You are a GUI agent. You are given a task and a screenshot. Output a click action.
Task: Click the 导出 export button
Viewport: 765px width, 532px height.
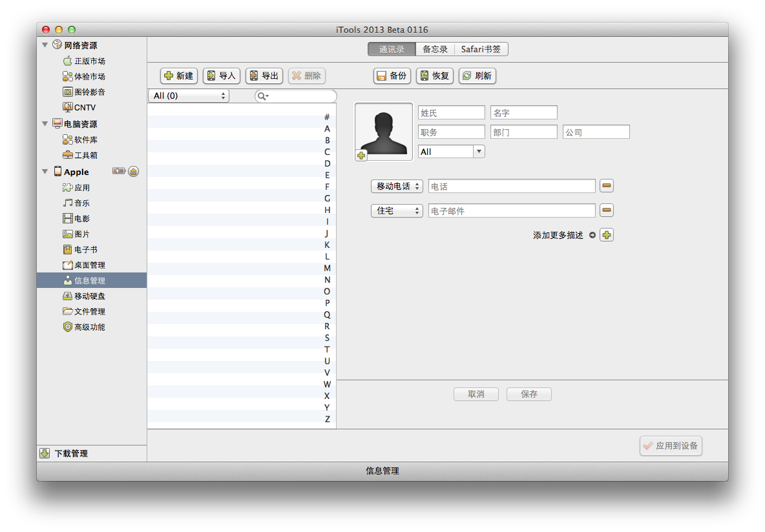[x=264, y=76]
